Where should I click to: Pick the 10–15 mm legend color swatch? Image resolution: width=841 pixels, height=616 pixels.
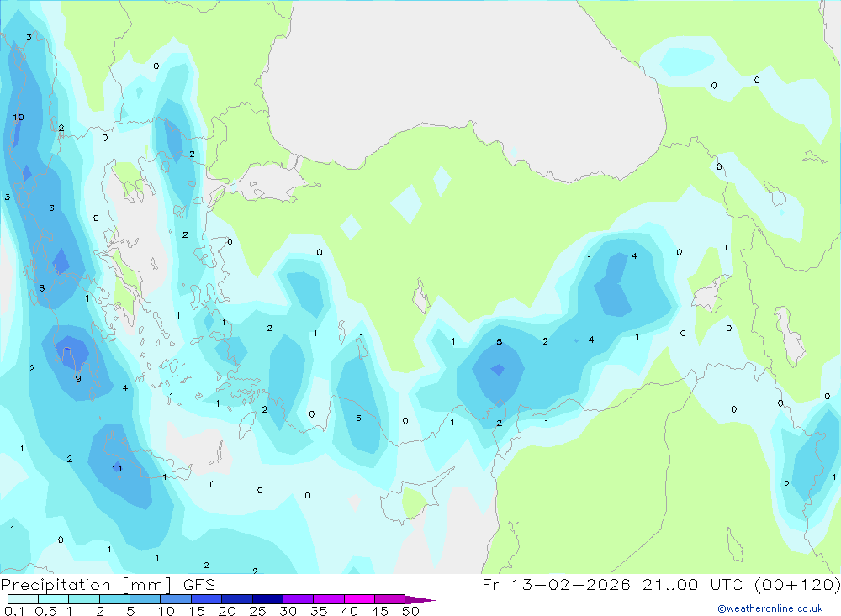tap(176, 599)
